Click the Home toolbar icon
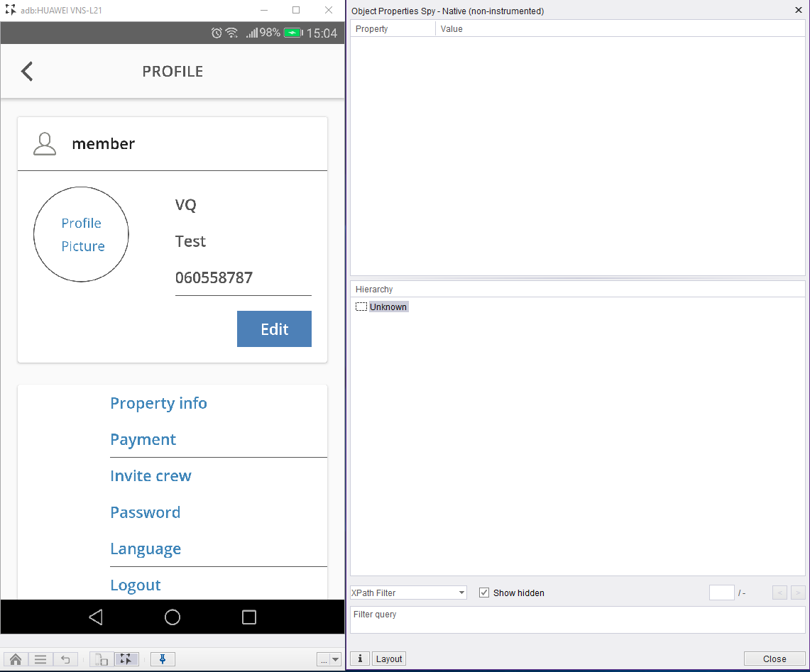The height and width of the screenshot is (672, 810). click(x=16, y=659)
